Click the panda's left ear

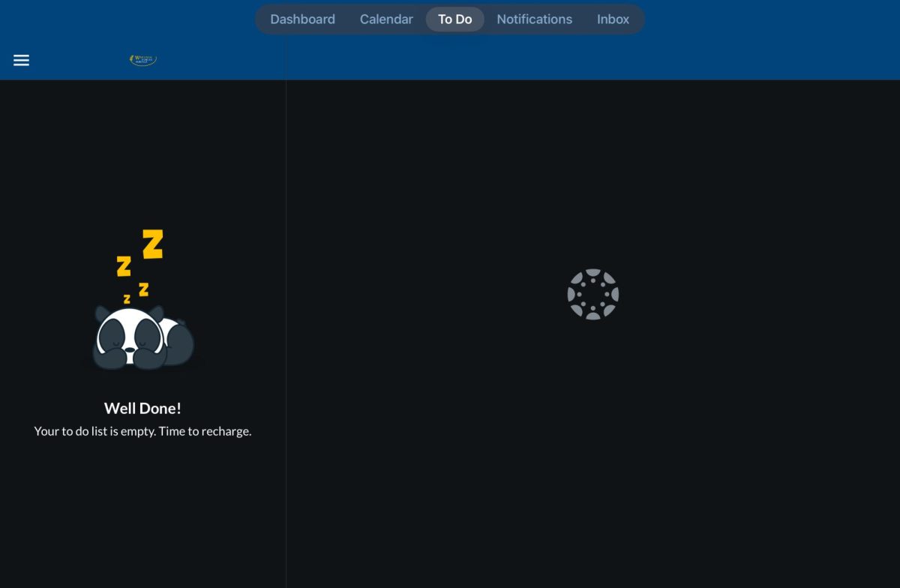pos(102,313)
